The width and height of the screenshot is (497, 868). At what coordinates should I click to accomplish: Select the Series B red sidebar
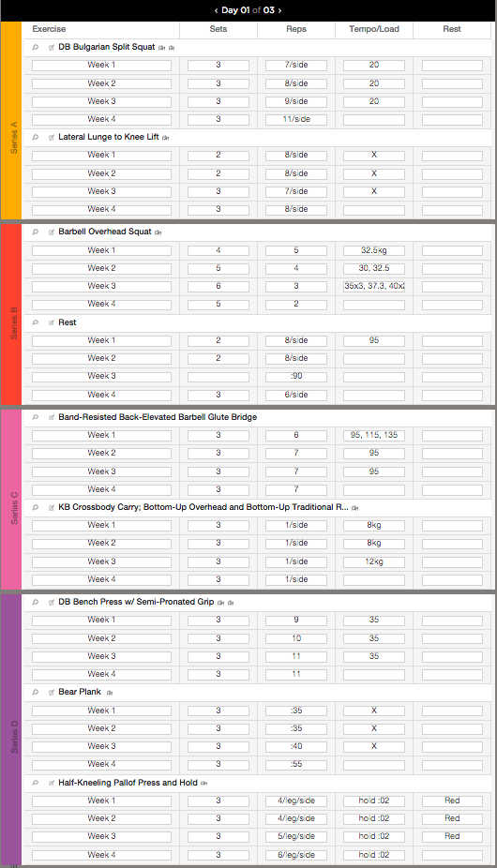pyautogui.click(x=11, y=314)
